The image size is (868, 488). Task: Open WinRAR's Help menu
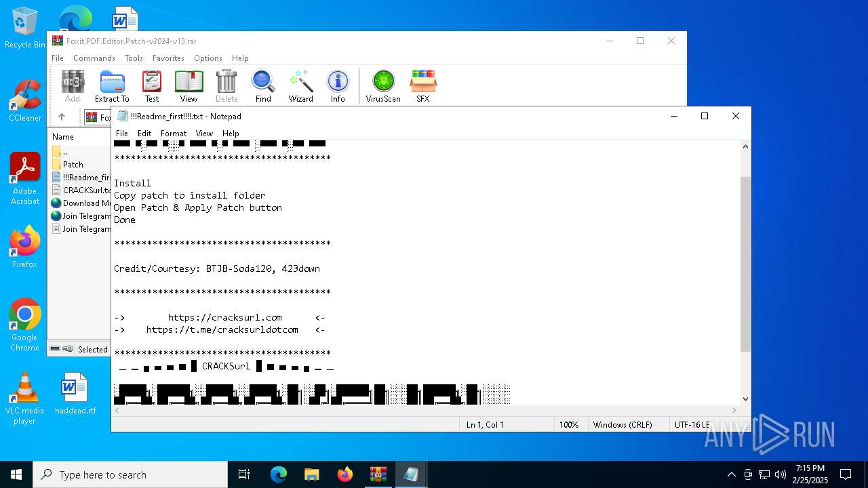(x=240, y=58)
